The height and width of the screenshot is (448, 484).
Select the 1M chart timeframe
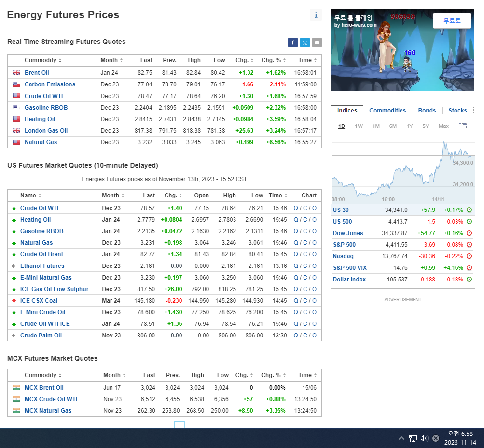[376, 126]
